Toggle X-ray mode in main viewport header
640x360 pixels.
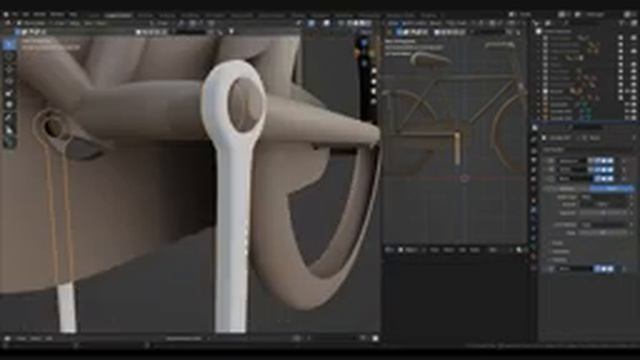tap(341, 23)
